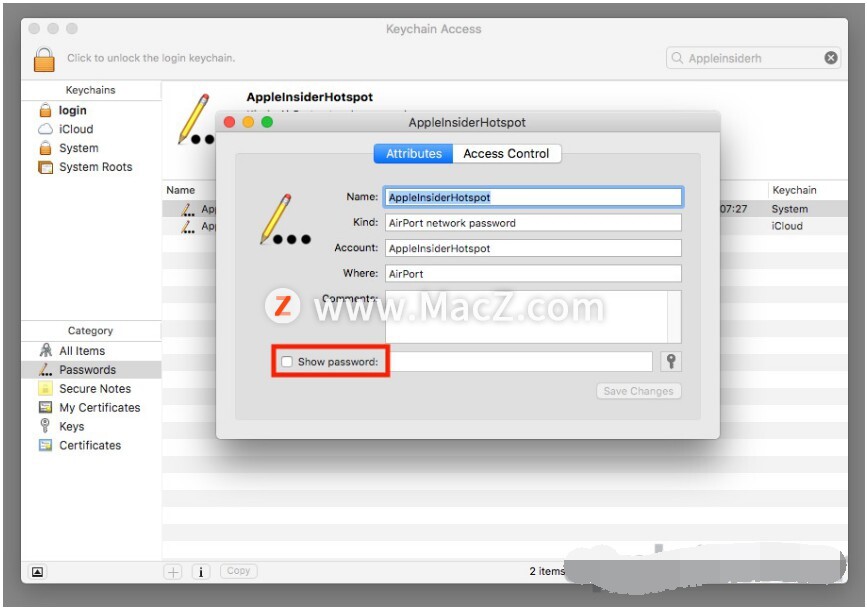867x611 pixels.
Task: Select the list row in iCloud keychain
Action: (x=504, y=226)
